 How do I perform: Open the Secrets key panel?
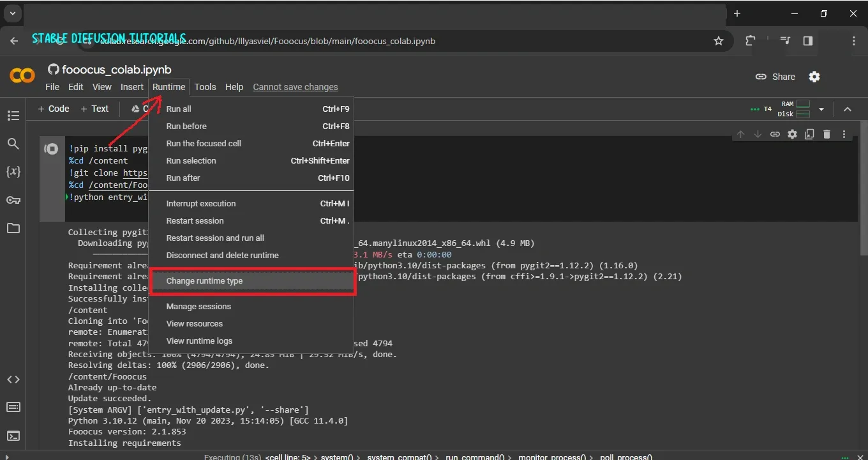click(x=13, y=200)
